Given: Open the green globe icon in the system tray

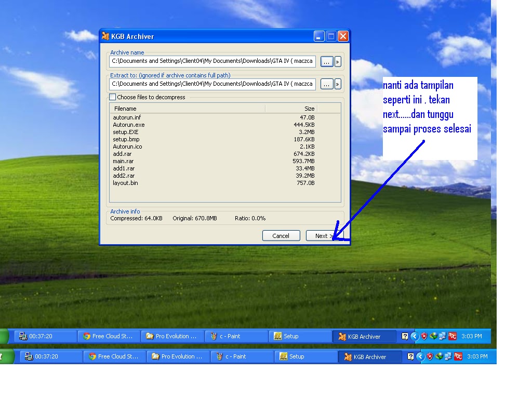Looking at the screenshot, I should click(433, 336).
